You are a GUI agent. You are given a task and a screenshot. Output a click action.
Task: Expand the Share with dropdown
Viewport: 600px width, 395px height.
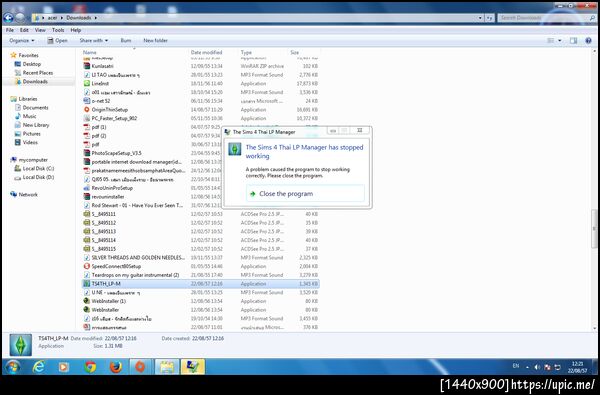(x=94, y=40)
